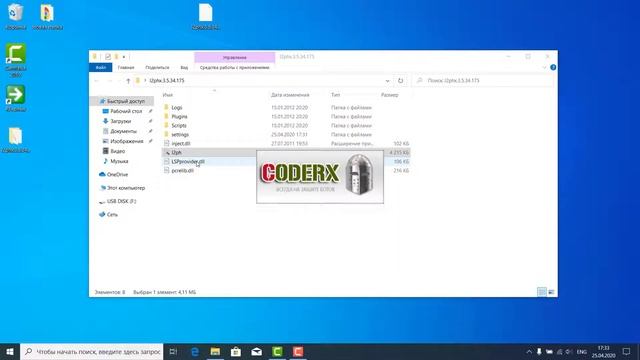Switch to the Вид ribbon tab

tap(184, 67)
